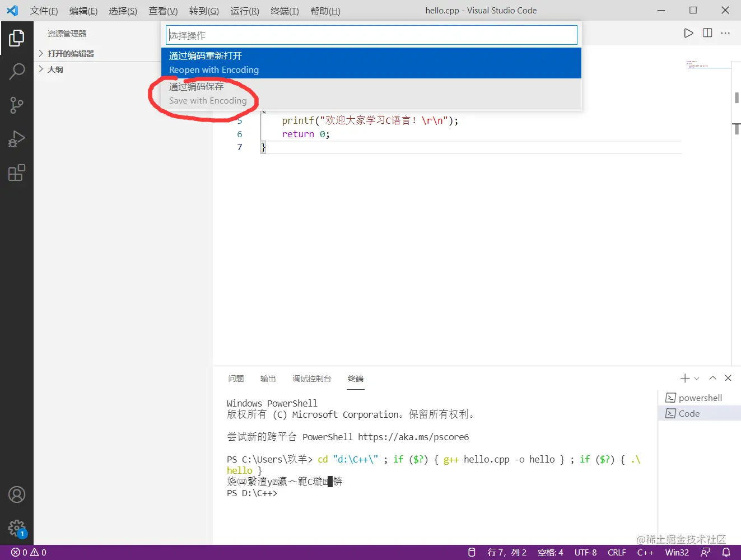Open the 终端(T) menu
Image resolution: width=741 pixels, height=560 pixels.
click(285, 11)
